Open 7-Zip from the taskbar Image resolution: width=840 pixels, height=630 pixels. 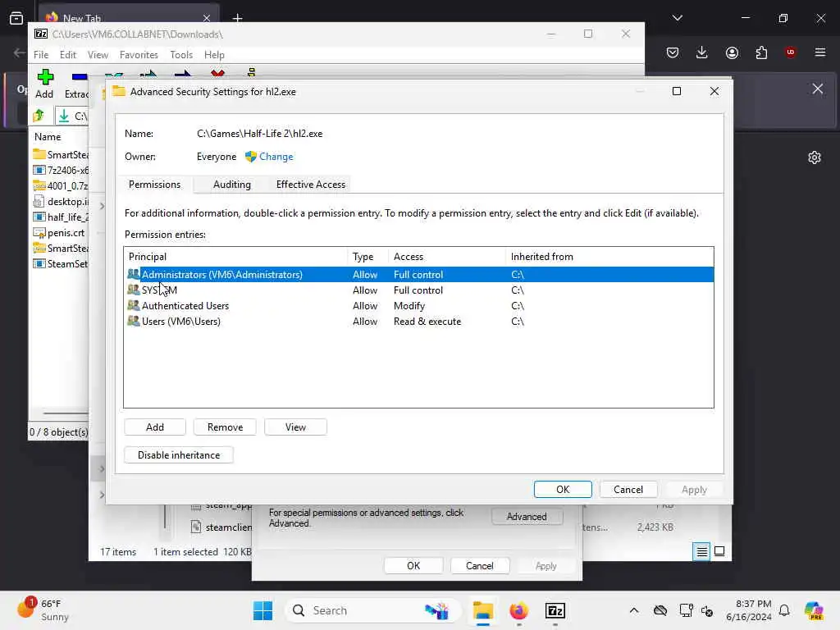[555, 610]
